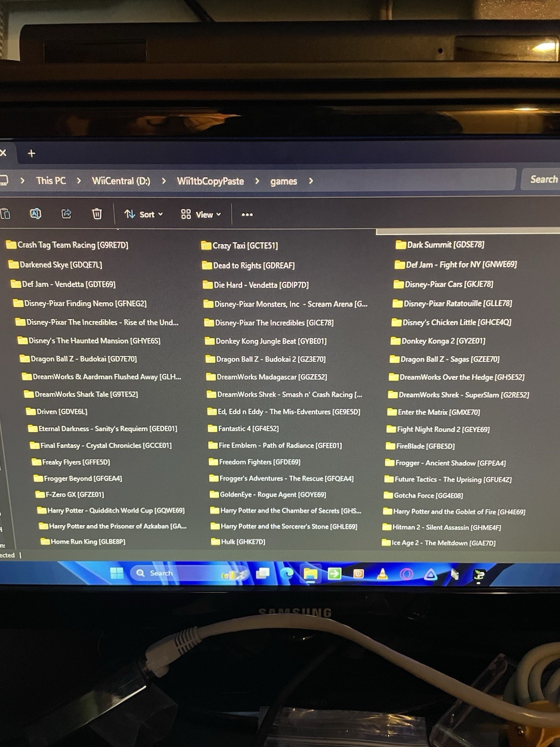Select Disney-Pixar Ratatouille folder
Viewport: 560px width, 747px height.
click(452, 303)
